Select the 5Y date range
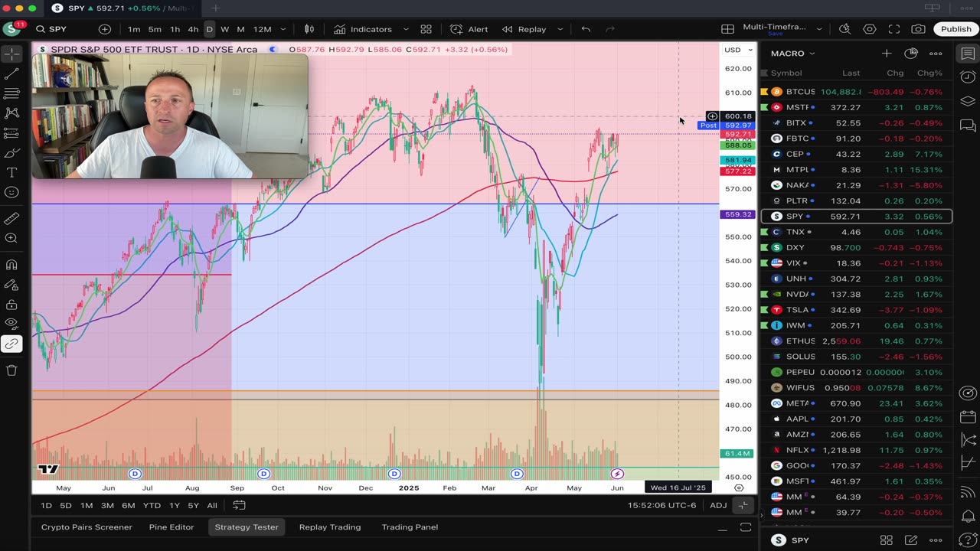Screen dimensions: 980x551 [x=194, y=505]
